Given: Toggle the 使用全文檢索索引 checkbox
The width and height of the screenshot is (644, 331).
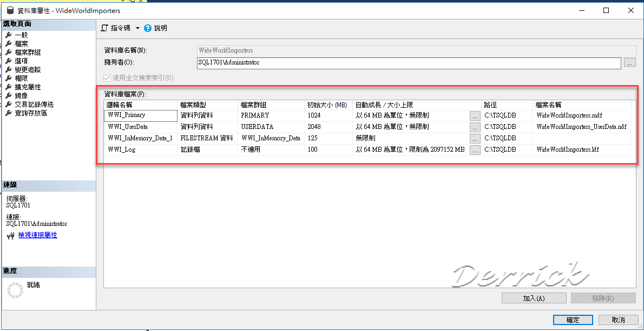Looking at the screenshot, I should (108, 76).
